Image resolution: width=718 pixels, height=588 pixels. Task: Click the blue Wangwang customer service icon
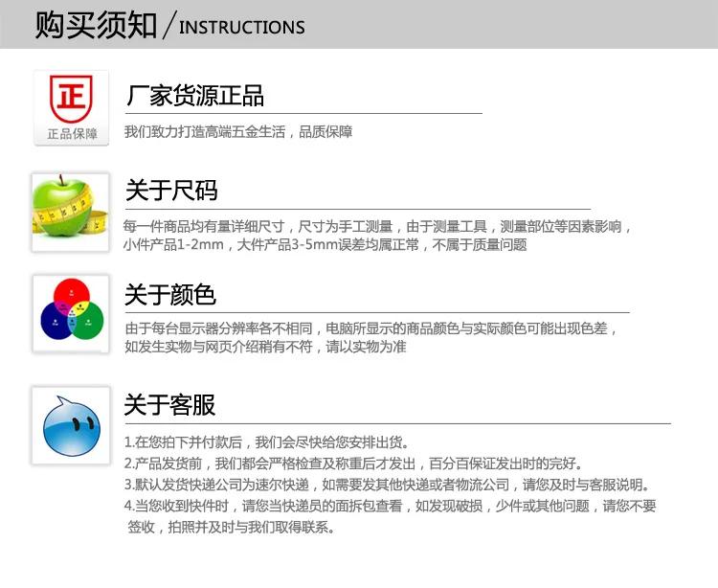click(71, 425)
